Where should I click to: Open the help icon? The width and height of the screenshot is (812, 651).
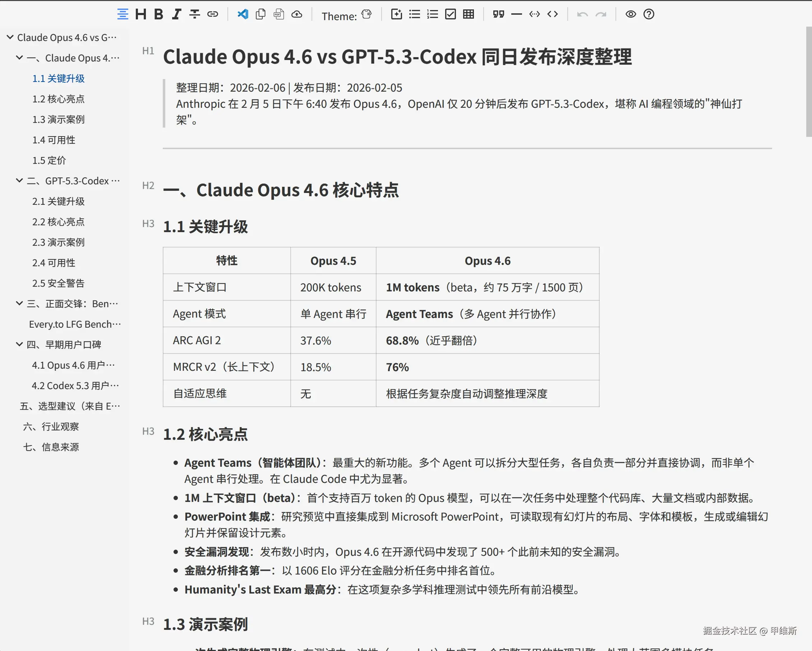tap(649, 14)
